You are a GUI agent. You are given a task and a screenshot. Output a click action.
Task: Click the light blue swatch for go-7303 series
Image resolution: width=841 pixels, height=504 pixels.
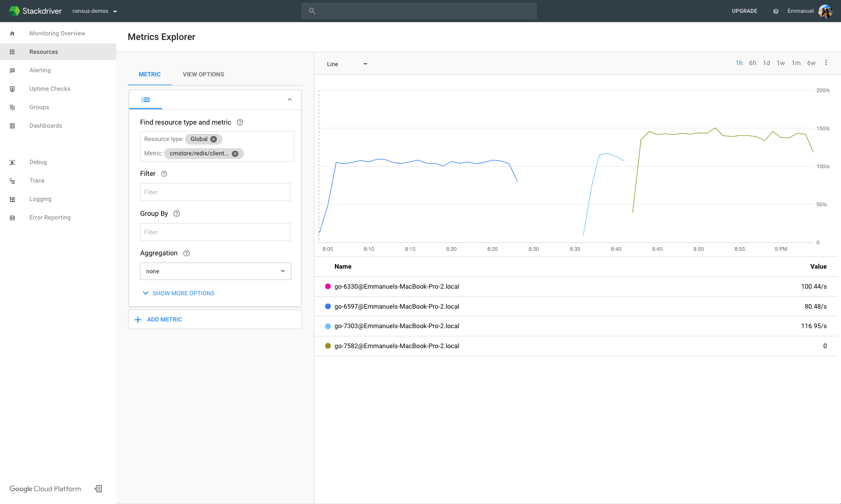point(328,326)
